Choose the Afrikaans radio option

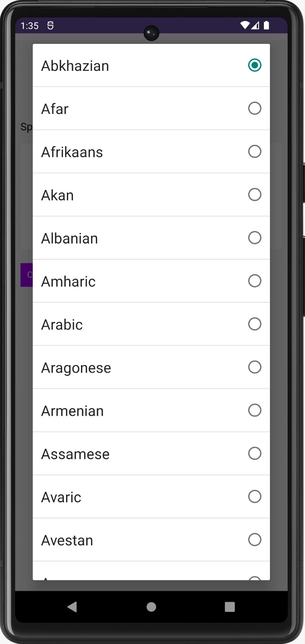pyautogui.click(x=255, y=151)
